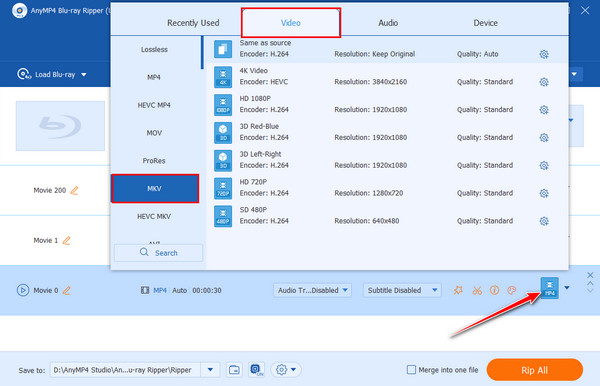Screen dimensions: 600x386
Task: Toggle the GPU acceleration icon
Action: click(x=256, y=370)
